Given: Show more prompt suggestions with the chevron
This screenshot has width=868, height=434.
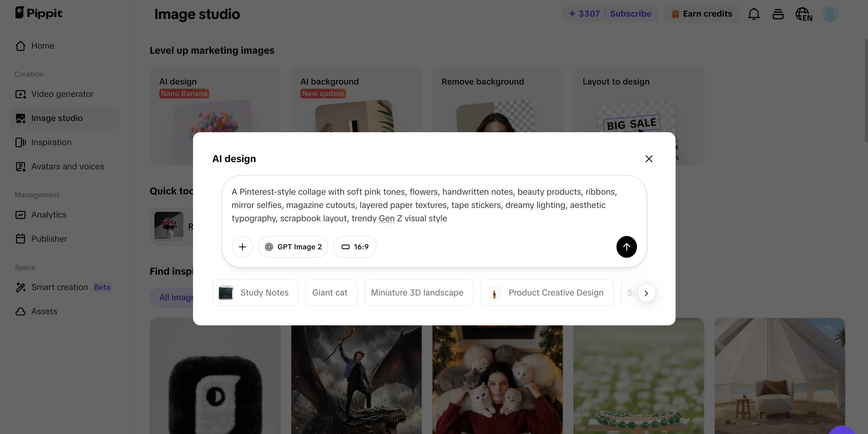Looking at the screenshot, I should 646,293.
